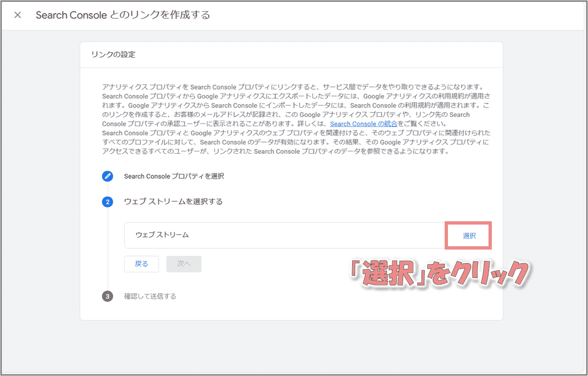The height and width of the screenshot is (376, 588).
Task: Click the リンクの設定 card header
Action: pyautogui.click(x=113, y=55)
